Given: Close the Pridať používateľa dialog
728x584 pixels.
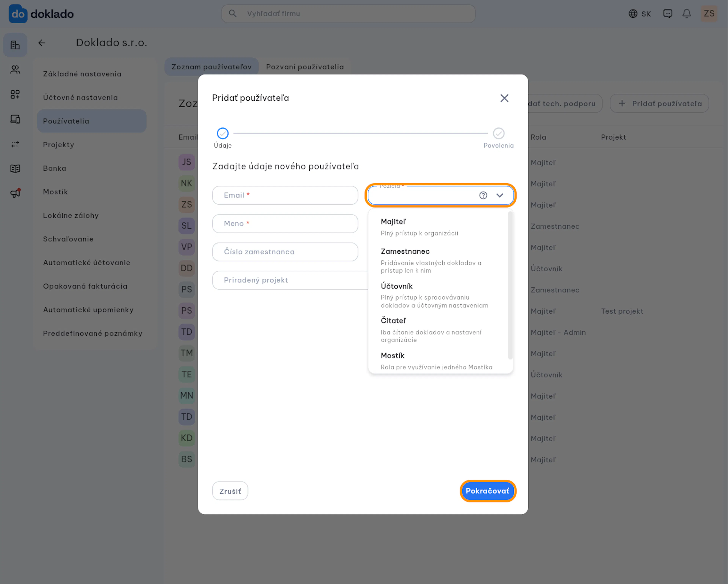Looking at the screenshot, I should coord(504,98).
